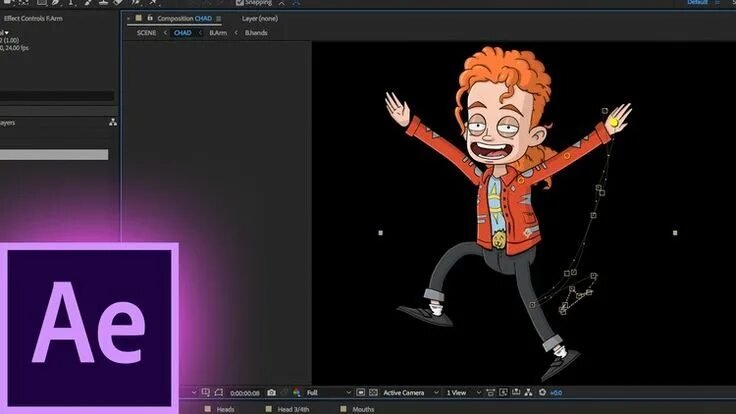Click the Mouths tab color swatch
The image size is (736, 414).
(343, 409)
